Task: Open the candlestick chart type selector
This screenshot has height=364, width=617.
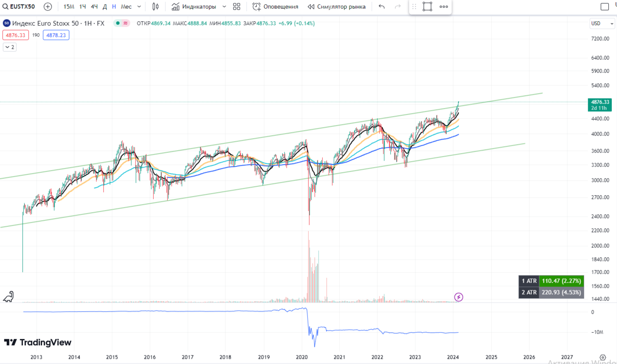Action: pyautogui.click(x=155, y=6)
